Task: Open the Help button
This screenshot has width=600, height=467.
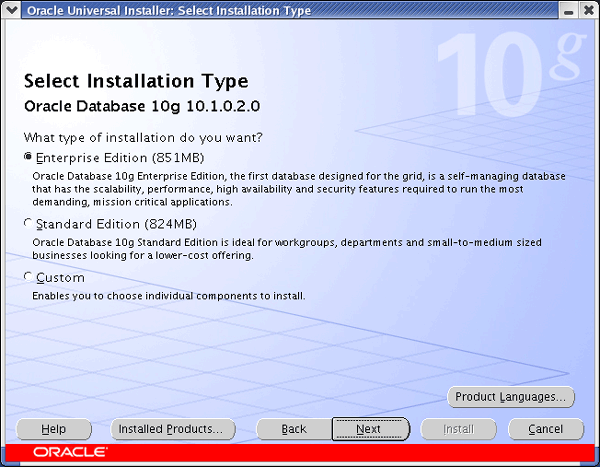Action: tap(54, 429)
